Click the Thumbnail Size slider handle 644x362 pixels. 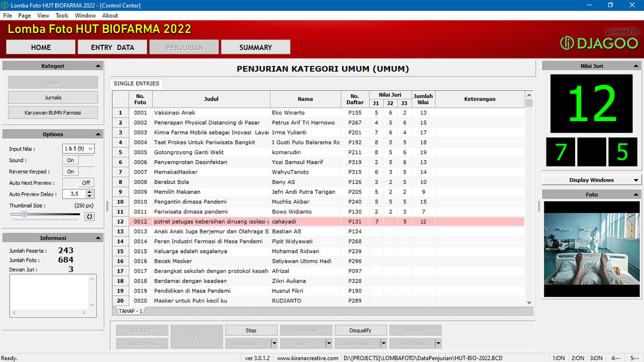pyautogui.click(x=24, y=215)
